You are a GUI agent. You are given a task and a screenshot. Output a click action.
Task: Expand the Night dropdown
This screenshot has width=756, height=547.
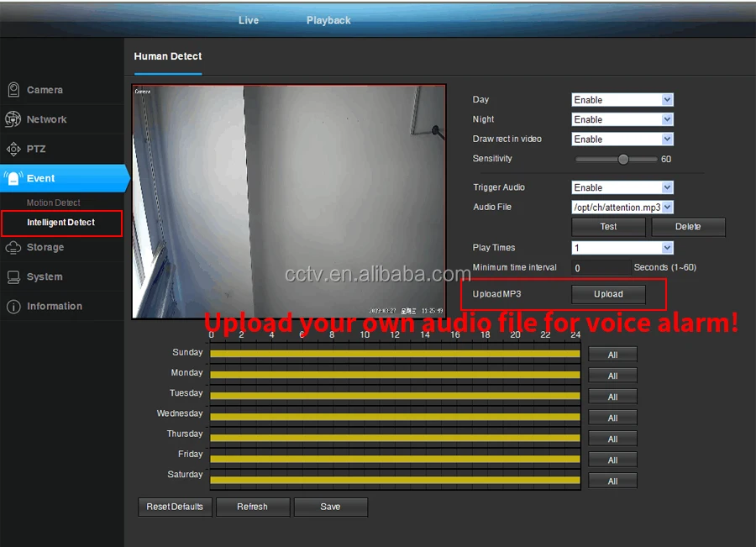622,119
